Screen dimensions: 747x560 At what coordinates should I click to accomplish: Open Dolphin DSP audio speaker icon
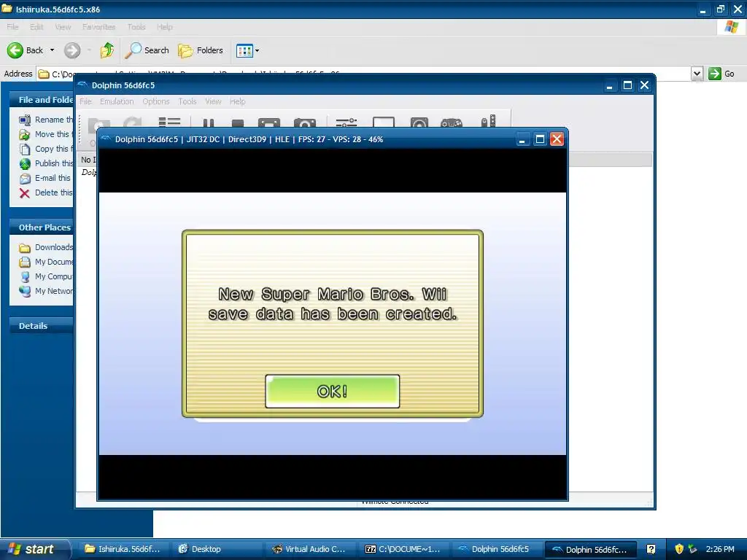coord(419,122)
